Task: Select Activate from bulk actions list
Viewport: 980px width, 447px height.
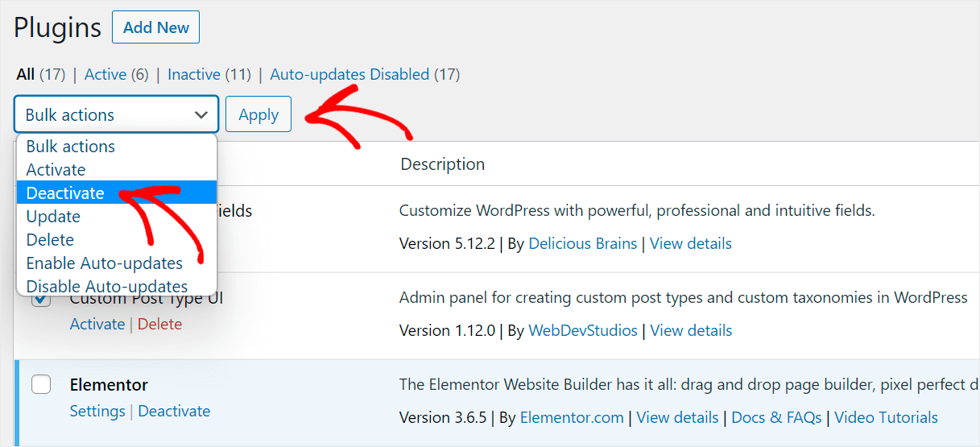Action: 117,169
